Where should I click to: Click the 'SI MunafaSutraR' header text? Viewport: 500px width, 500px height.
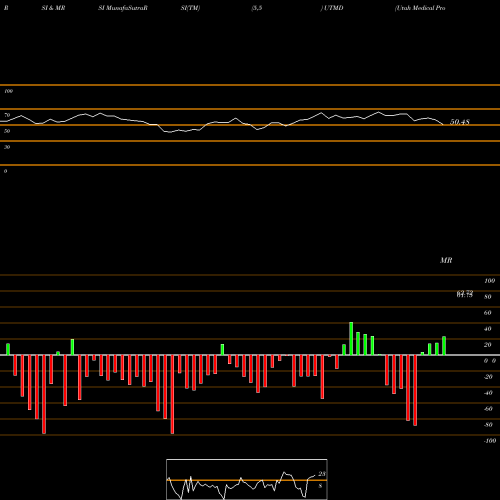pyautogui.click(x=123, y=8)
